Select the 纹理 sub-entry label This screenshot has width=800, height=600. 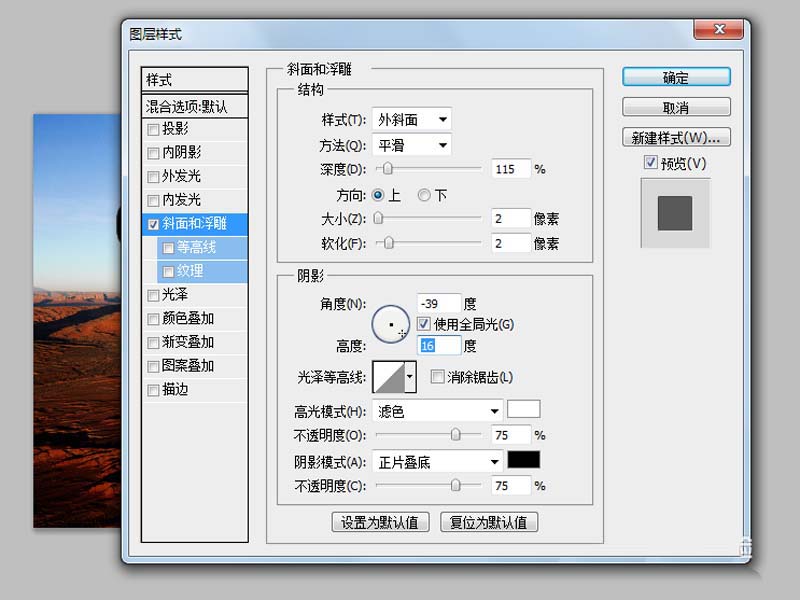tap(190, 271)
